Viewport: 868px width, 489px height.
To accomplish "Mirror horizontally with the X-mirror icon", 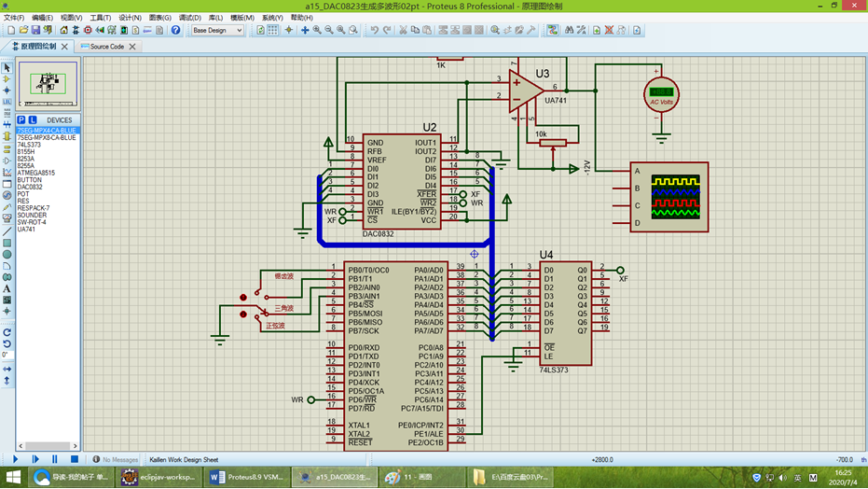I will pos(7,369).
